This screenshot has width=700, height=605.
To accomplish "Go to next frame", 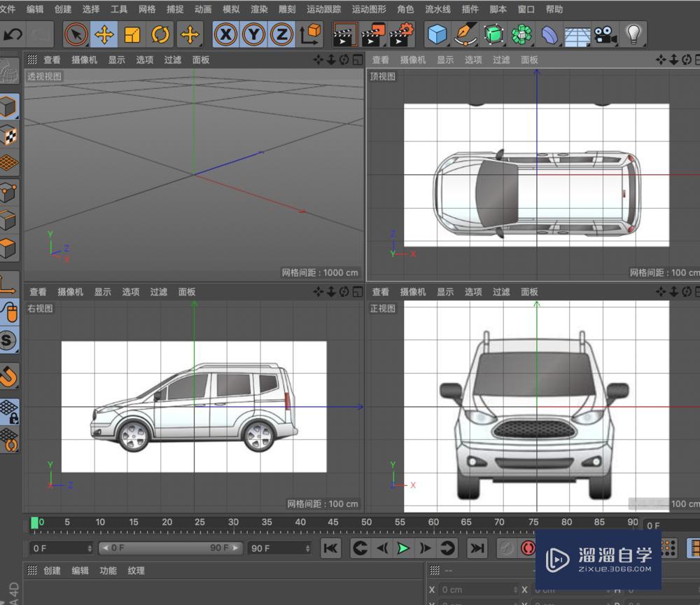I will [425, 548].
